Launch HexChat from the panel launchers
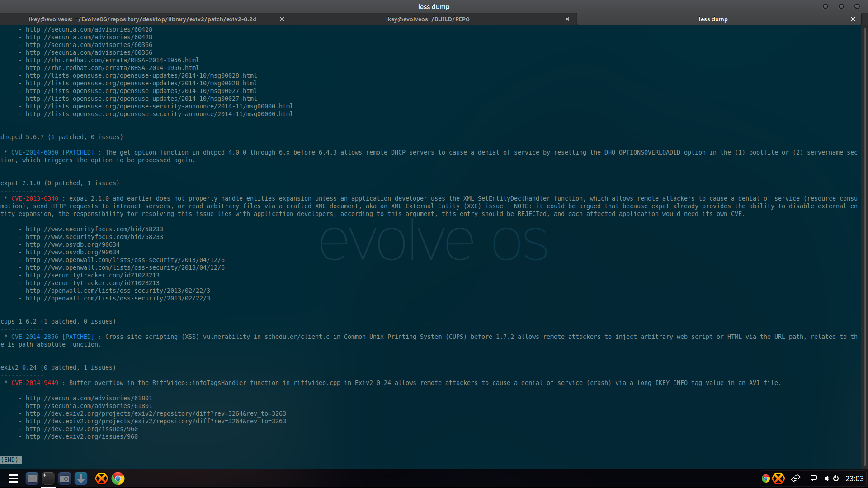Image resolution: width=868 pixels, height=488 pixels. pyautogui.click(x=101, y=479)
